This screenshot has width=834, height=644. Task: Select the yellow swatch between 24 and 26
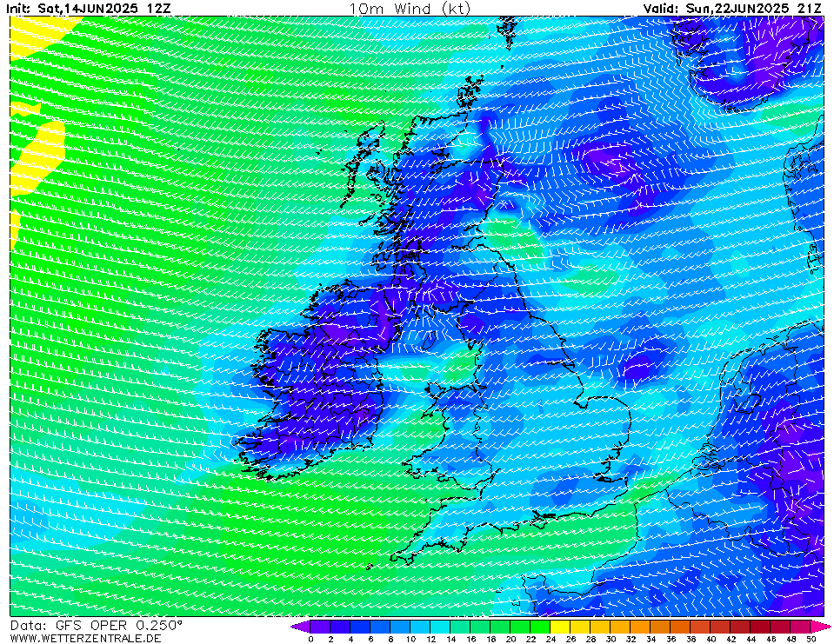[x=560, y=627]
